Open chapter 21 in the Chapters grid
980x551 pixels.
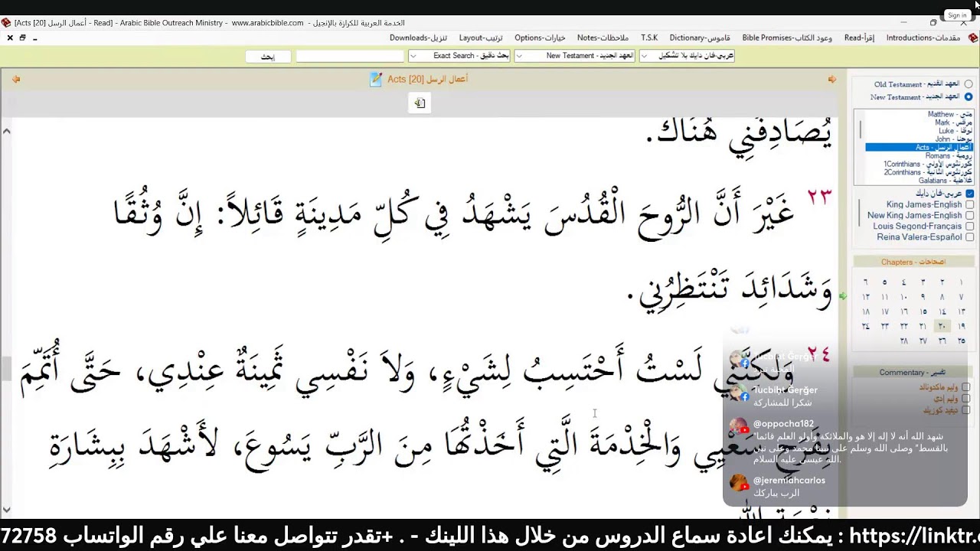[923, 326]
